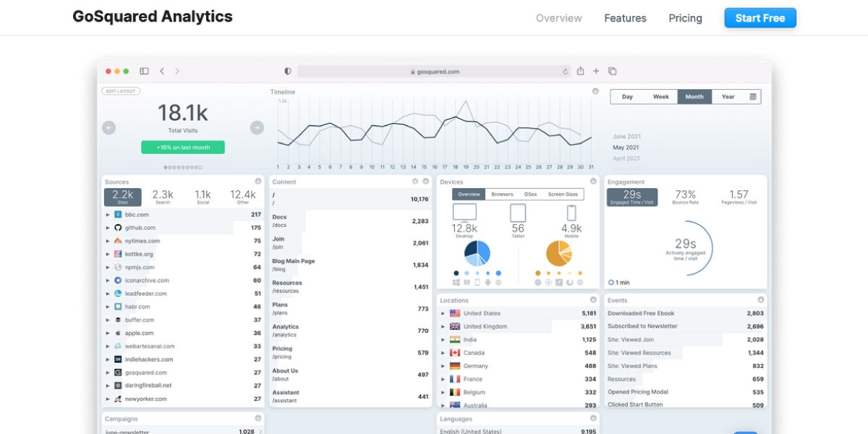Screen dimensions: 868x434
Task: Open the privacy shield icon beside address bar
Action: 288,72
